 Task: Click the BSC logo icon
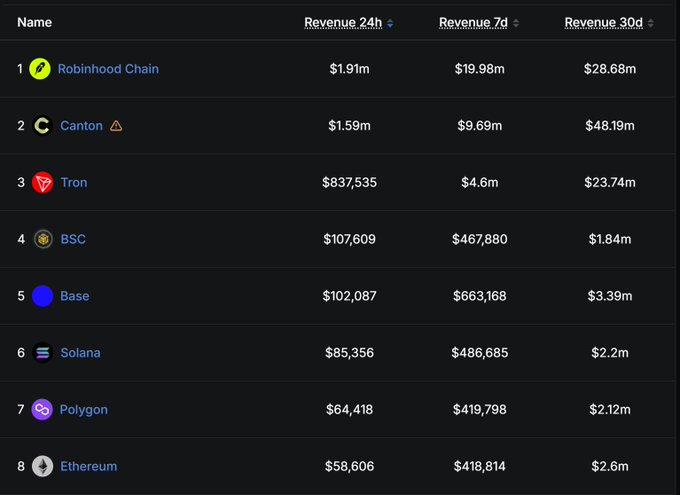[42, 239]
